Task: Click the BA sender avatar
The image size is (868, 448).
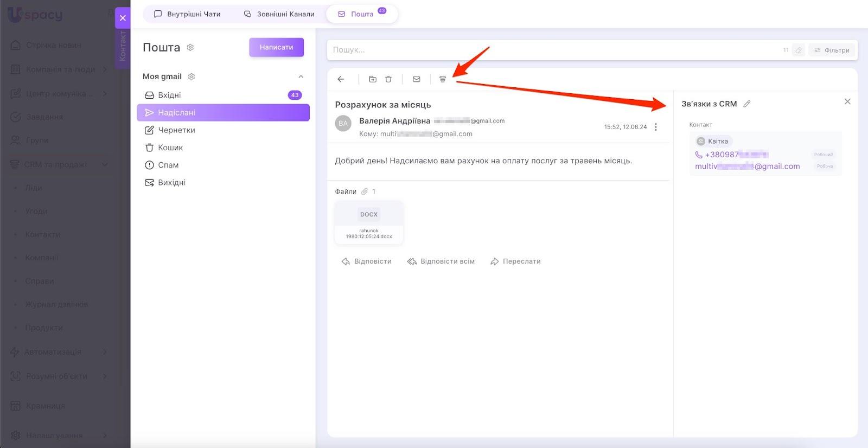Action: (343, 124)
